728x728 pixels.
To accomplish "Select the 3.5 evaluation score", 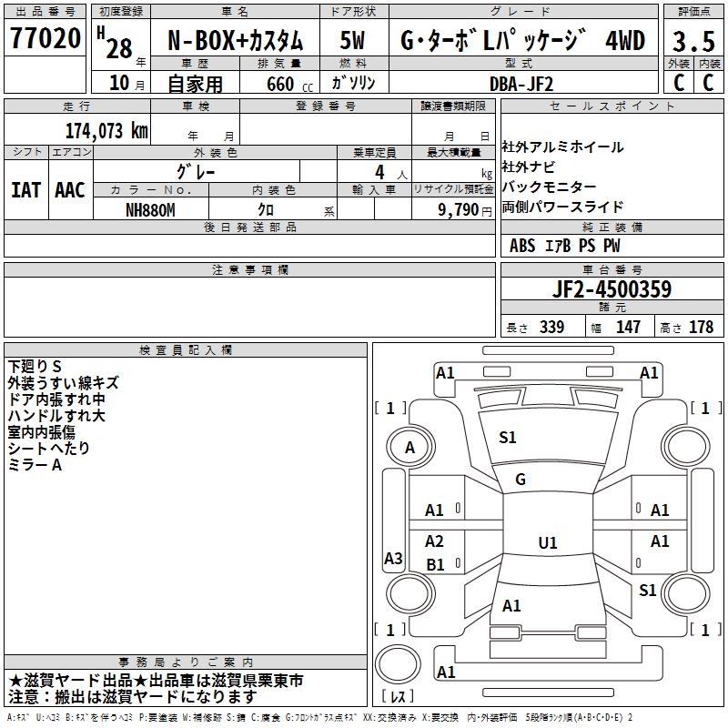I will (x=692, y=41).
